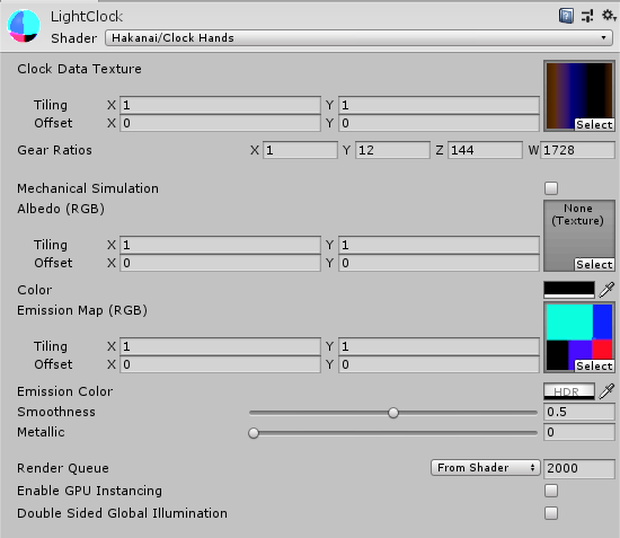This screenshot has width=620, height=538.
Task: Pick Color with the eyedropper icon
Action: click(607, 290)
